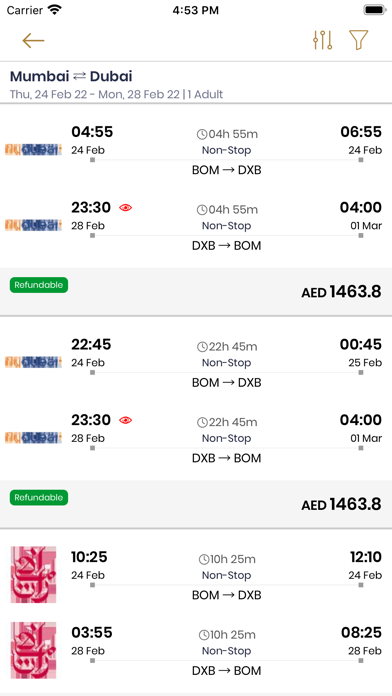Tap the back arrow icon

click(33, 41)
